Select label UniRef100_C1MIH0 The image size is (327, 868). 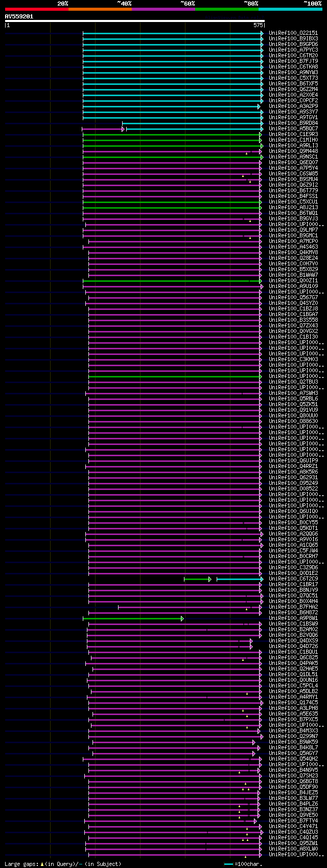[x=293, y=140]
